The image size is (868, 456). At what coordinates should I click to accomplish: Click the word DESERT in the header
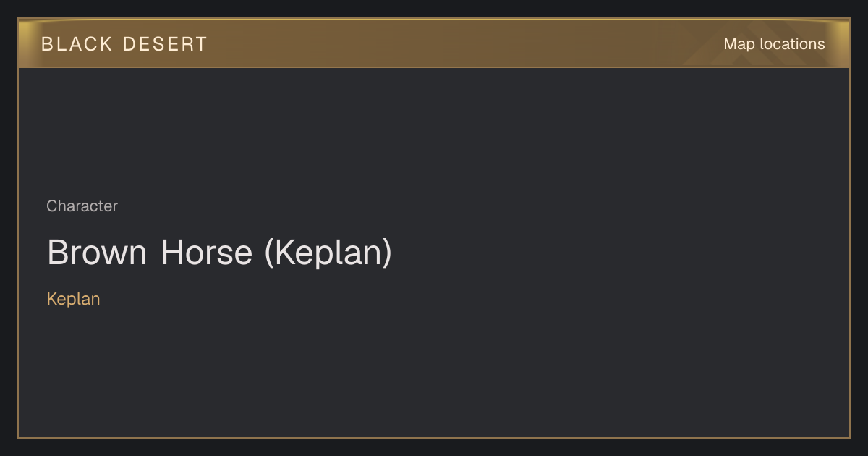[165, 44]
